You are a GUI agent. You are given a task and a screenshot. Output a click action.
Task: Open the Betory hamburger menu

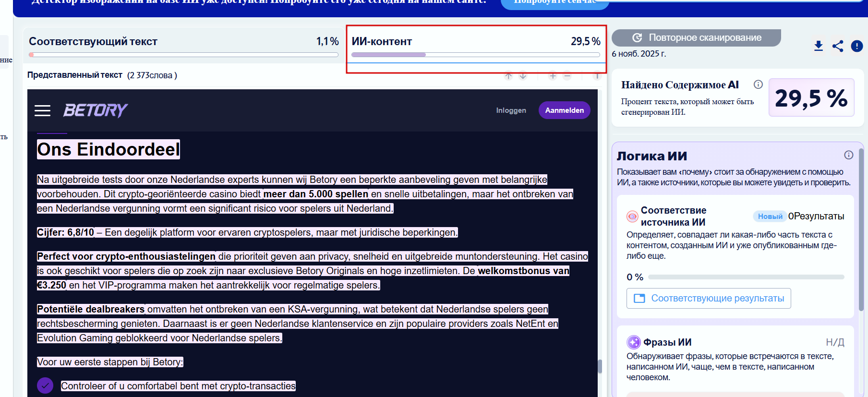point(42,110)
